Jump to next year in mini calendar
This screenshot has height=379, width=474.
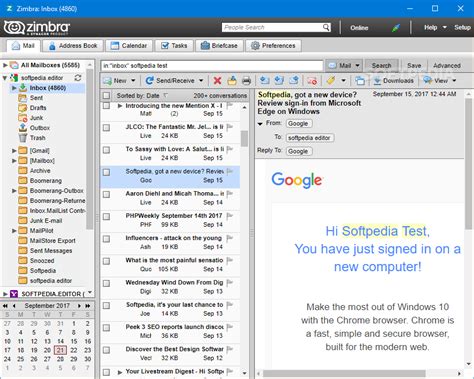coord(88,306)
